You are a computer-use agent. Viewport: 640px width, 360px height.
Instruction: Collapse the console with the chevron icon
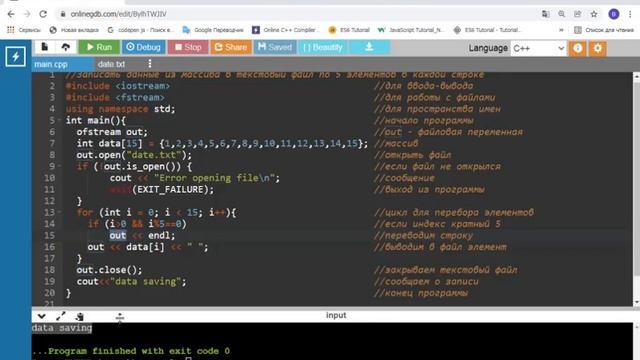tap(42, 316)
